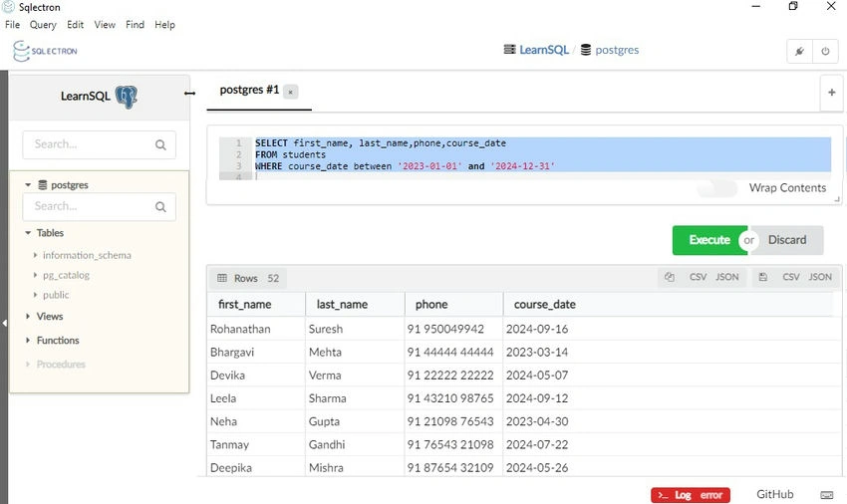Image resolution: width=847 pixels, height=504 pixels.
Task: Click the keyboard shortcuts icon in footer
Action: pos(827,495)
